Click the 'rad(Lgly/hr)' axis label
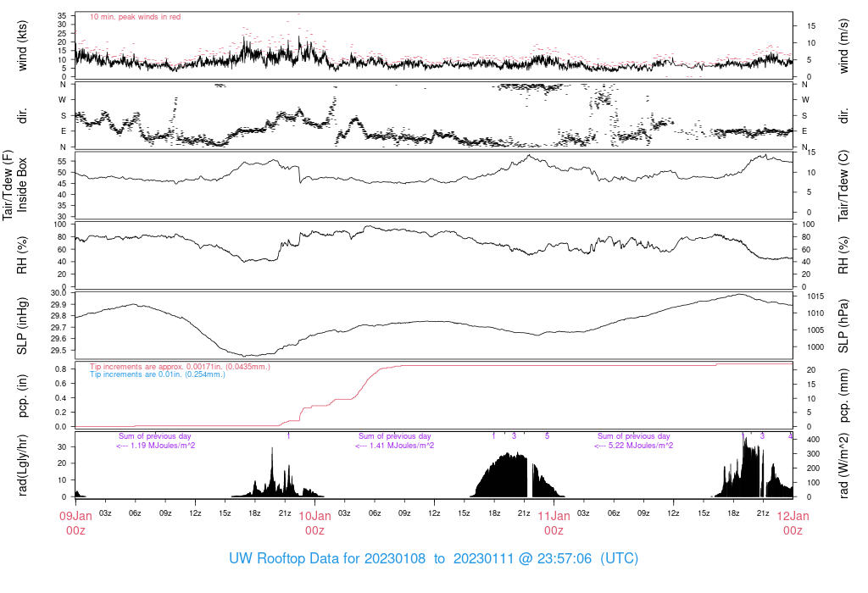The width and height of the screenshot is (868, 593). click(22, 465)
